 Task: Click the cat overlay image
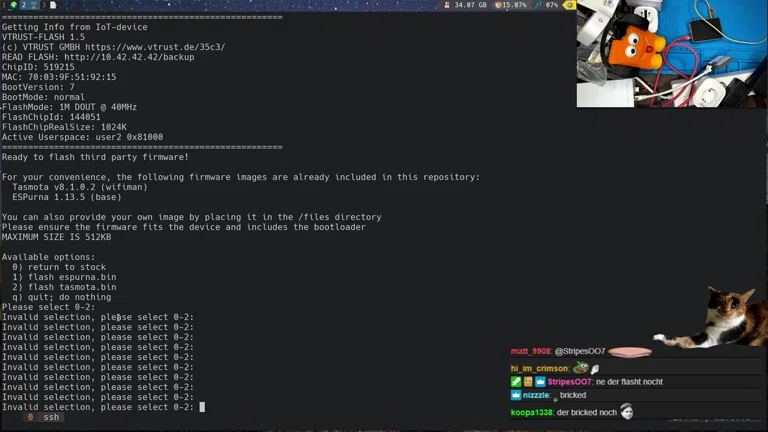(x=713, y=318)
